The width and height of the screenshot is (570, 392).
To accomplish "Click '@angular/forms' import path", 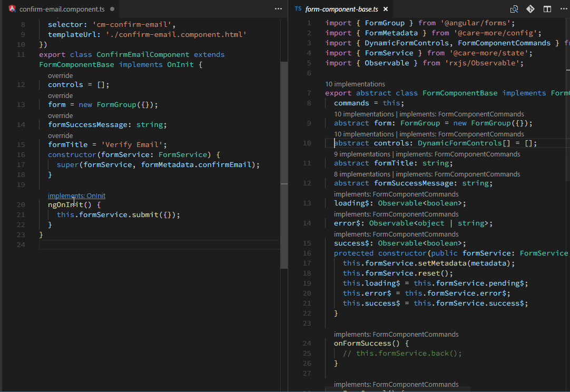I will (x=476, y=23).
